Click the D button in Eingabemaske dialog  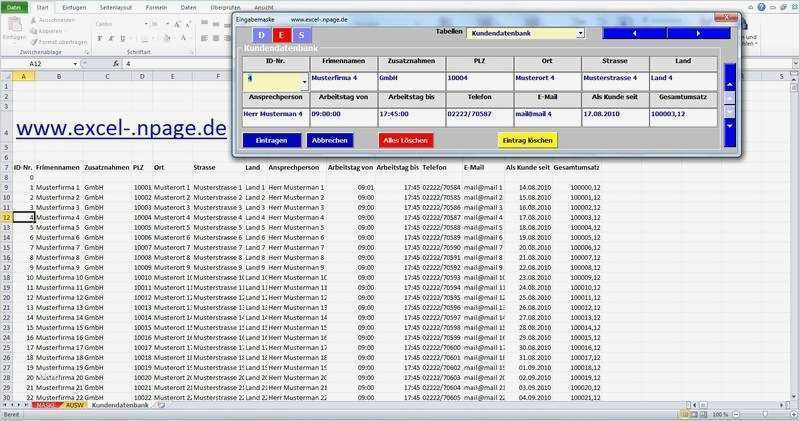coord(262,35)
